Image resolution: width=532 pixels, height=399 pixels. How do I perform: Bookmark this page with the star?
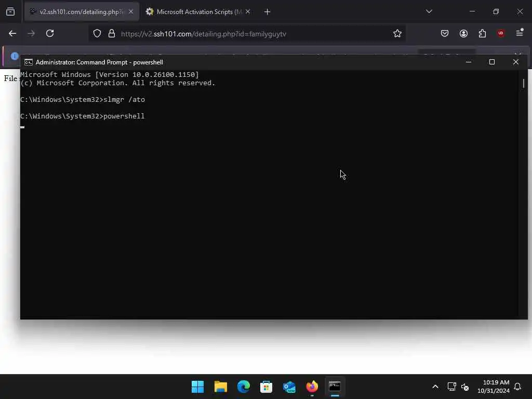pyautogui.click(x=397, y=33)
